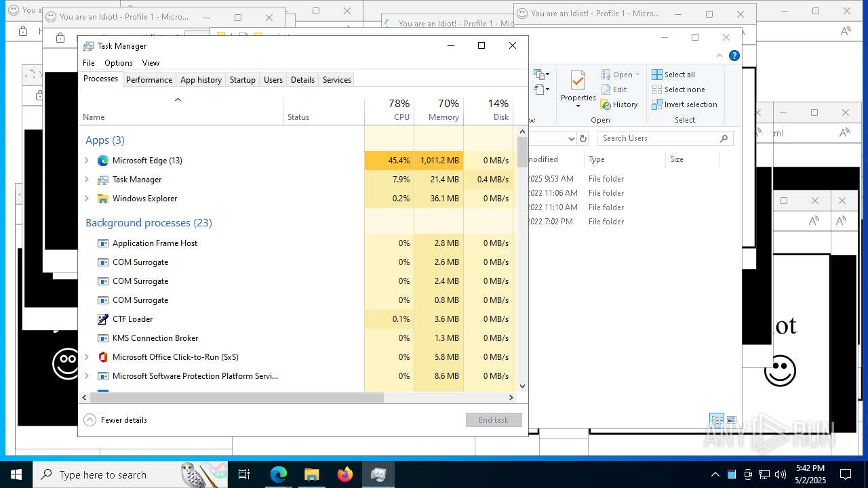Image resolution: width=868 pixels, height=488 pixels.
Task: Switch to the Performance tab
Action: pyautogui.click(x=149, y=80)
